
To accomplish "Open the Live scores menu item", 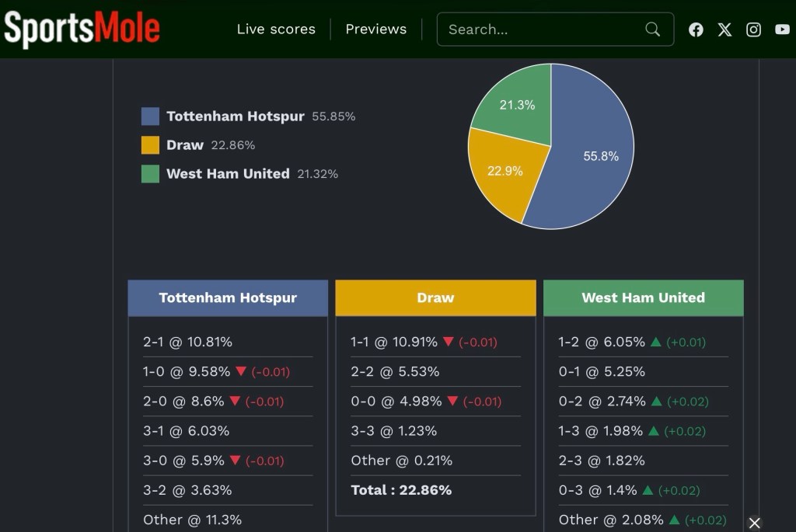I will point(276,30).
